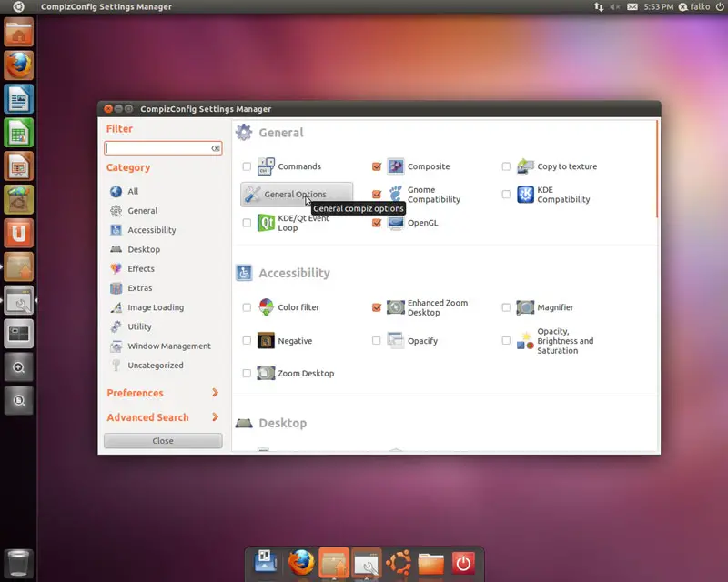Viewport: 728px width, 582px height.
Task: Open the mail indicator in top panel
Action: [x=632, y=6]
